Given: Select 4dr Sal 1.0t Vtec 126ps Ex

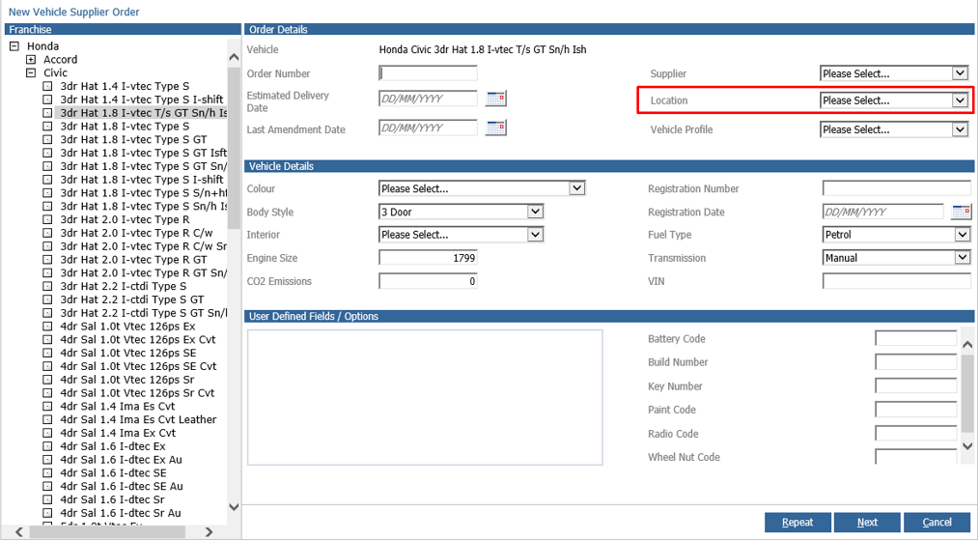Looking at the screenshot, I should 127,326.
